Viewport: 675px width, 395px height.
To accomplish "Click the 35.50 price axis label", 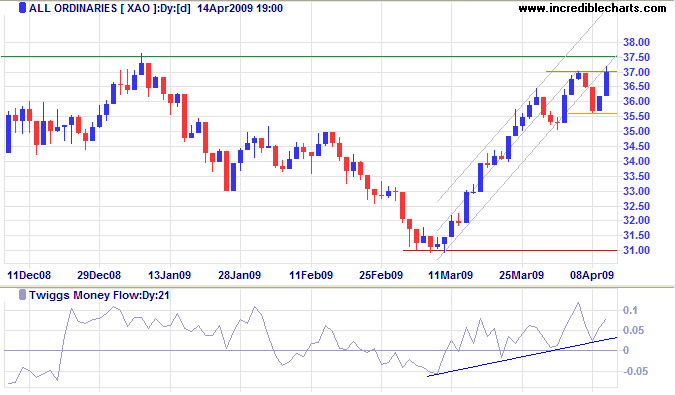I will tap(636, 116).
